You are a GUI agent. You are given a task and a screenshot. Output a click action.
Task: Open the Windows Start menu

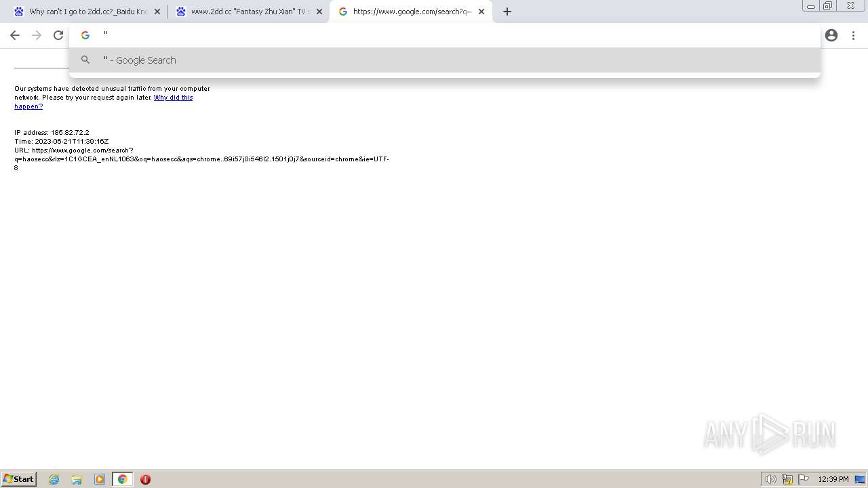19,479
